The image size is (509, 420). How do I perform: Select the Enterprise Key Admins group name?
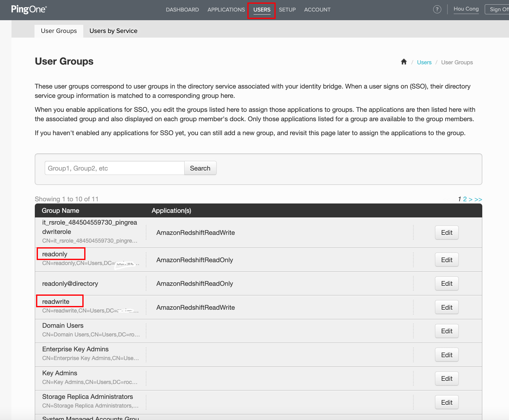pos(76,349)
